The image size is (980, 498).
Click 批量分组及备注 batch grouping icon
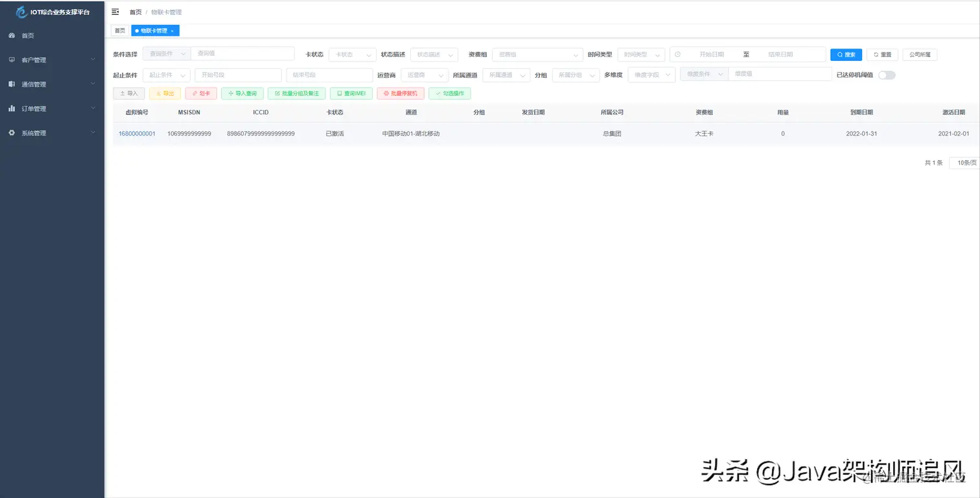[x=296, y=93]
